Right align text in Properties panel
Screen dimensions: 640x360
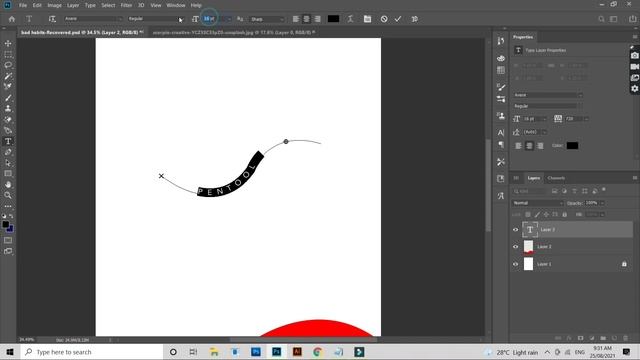pyautogui.click(x=540, y=146)
